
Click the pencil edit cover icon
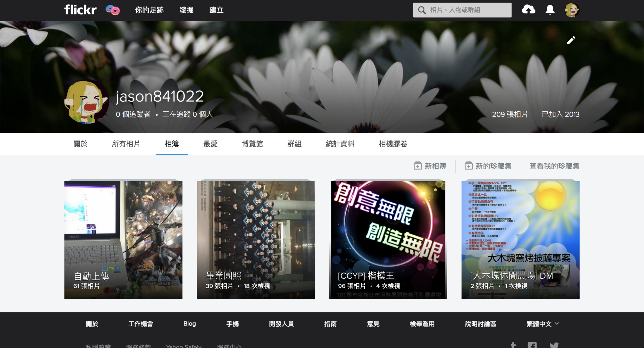tap(571, 40)
